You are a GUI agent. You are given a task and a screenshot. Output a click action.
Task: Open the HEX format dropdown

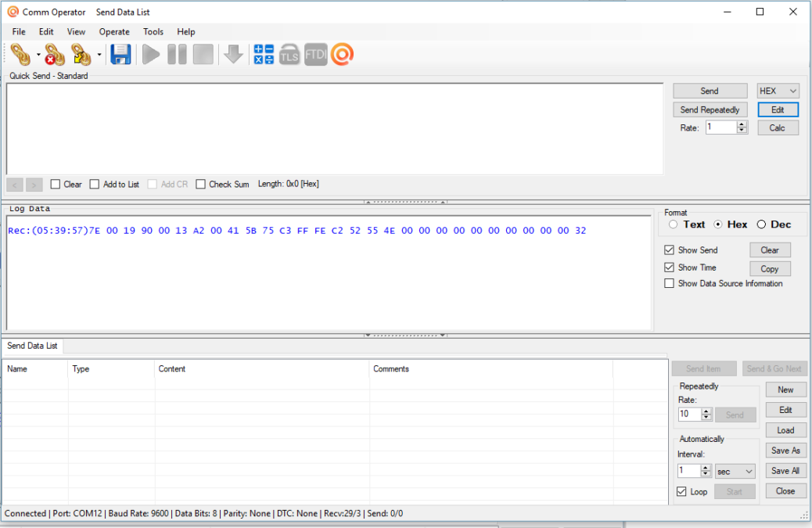pos(778,92)
